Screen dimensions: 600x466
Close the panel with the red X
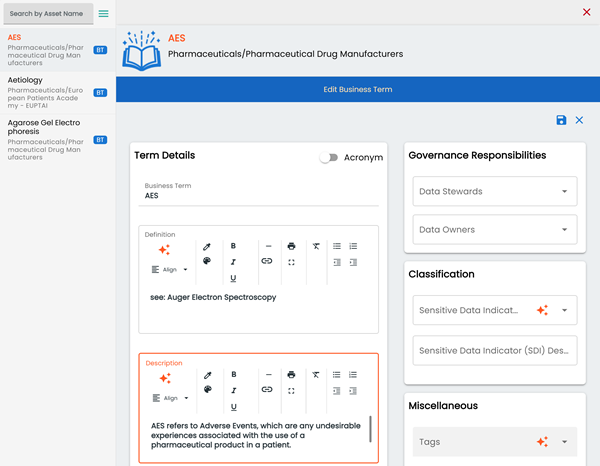pos(586,12)
